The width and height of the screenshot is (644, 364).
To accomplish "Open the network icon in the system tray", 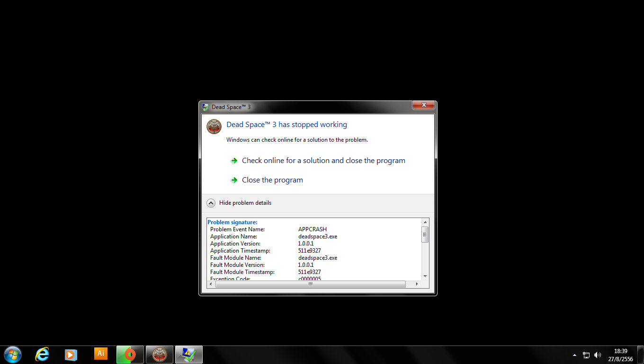I will pyautogui.click(x=586, y=355).
